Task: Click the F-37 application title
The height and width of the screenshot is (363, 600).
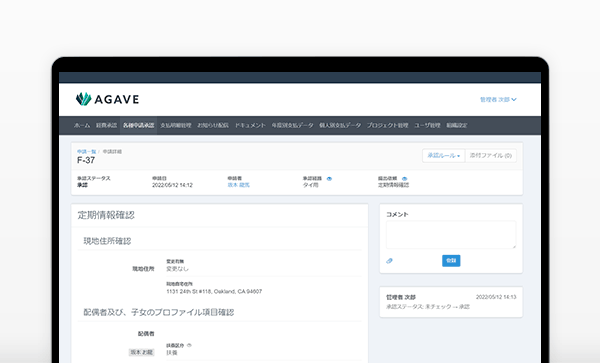Action: pyautogui.click(x=86, y=161)
